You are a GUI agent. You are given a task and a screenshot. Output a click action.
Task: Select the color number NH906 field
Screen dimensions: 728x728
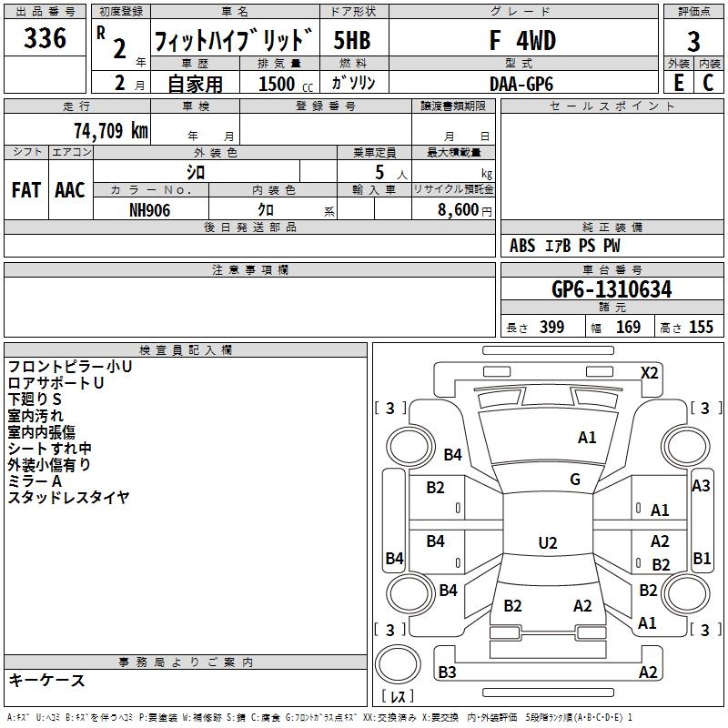coord(150,210)
